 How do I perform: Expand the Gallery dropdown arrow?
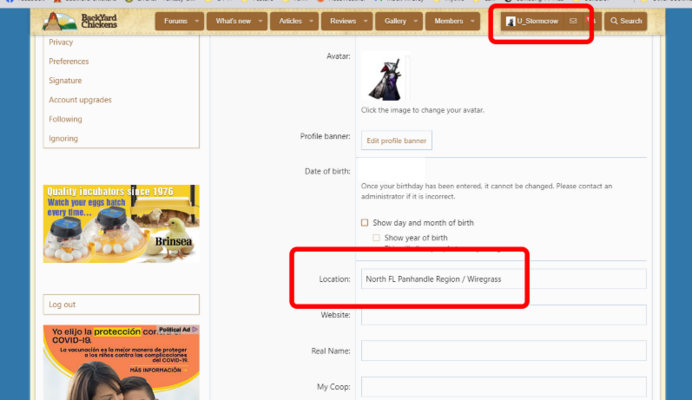click(415, 21)
